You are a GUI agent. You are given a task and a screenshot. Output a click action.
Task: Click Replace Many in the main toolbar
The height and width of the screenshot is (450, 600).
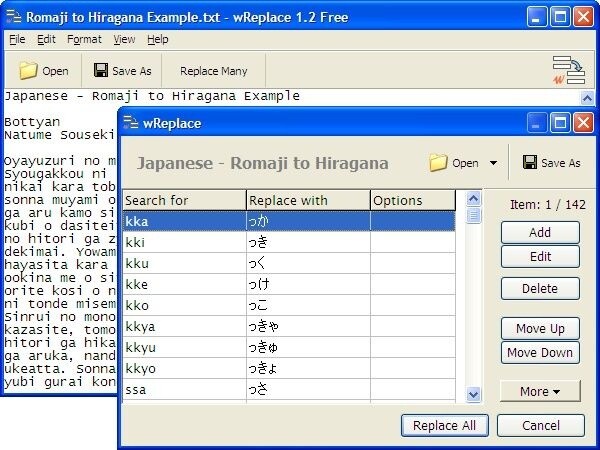pos(213,71)
